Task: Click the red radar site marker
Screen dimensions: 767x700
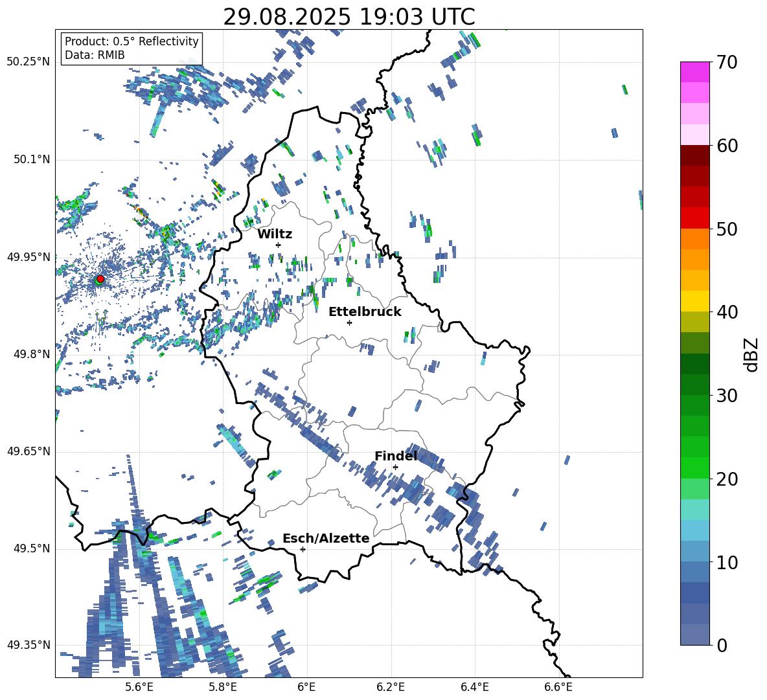Action: (x=100, y=279)
